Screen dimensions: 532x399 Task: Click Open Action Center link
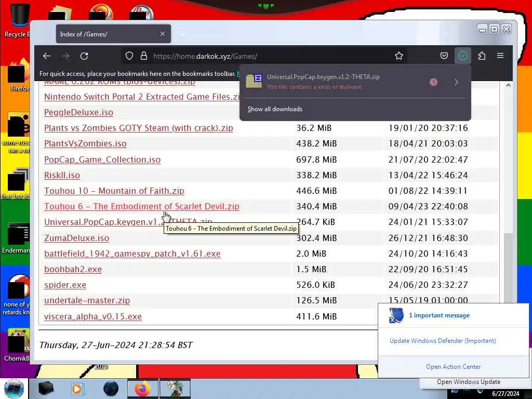453,366
